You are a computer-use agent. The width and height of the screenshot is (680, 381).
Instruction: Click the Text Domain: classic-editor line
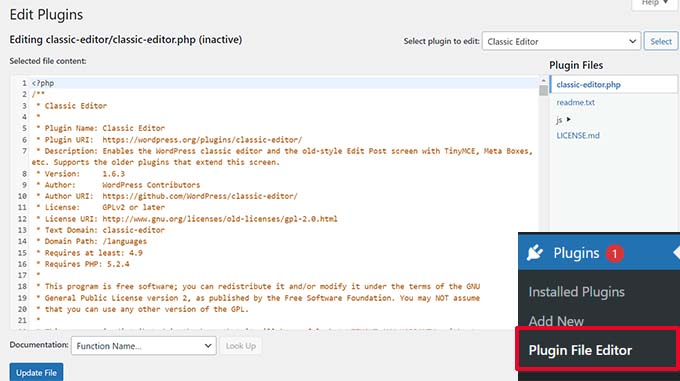tap(100, 230)
